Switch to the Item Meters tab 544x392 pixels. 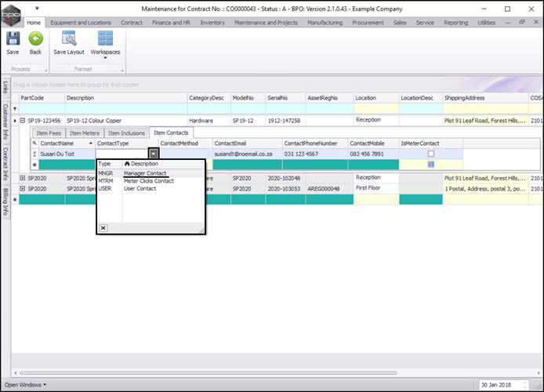[x=85, y=133]
